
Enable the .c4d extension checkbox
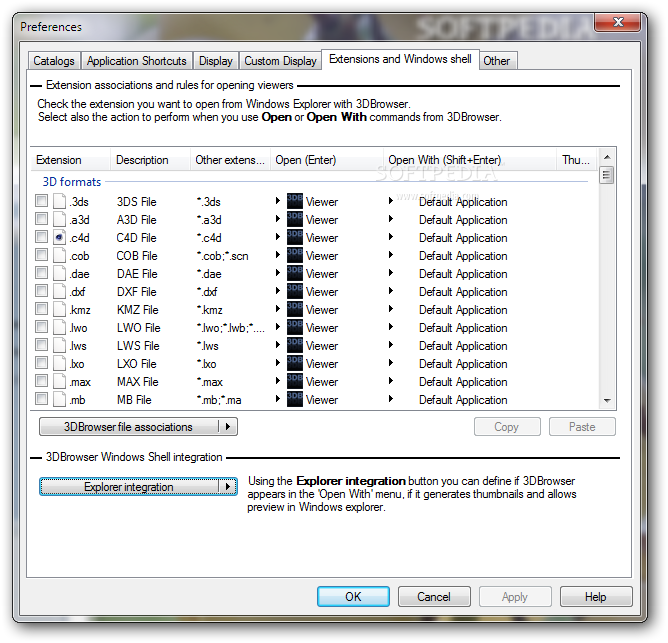coord(41,236)
